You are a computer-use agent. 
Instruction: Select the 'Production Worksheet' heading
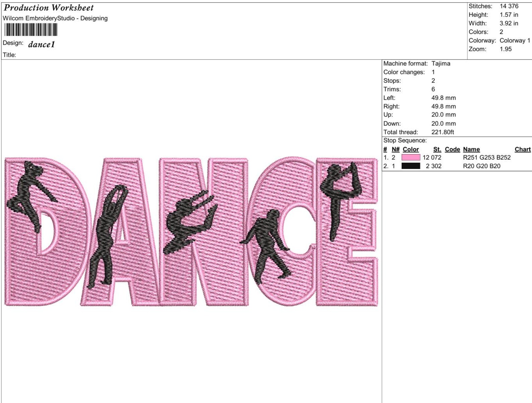click(49, 8)
